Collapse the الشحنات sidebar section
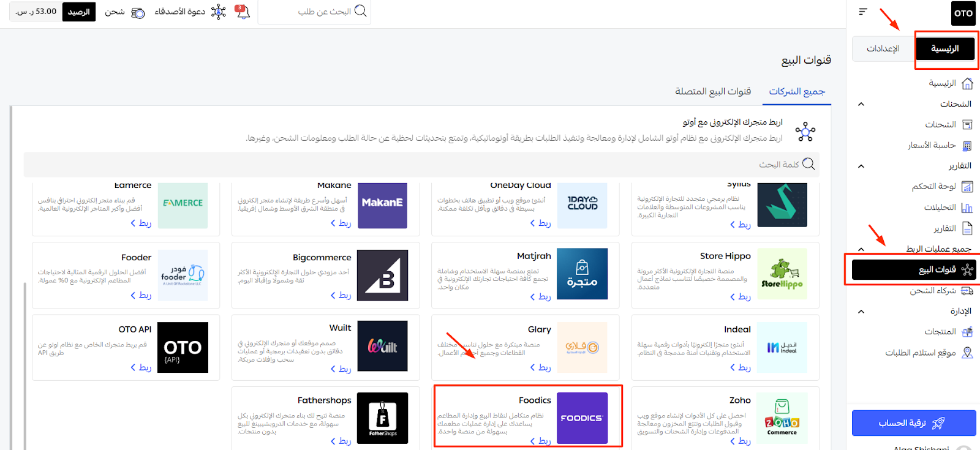 point(861,104)
